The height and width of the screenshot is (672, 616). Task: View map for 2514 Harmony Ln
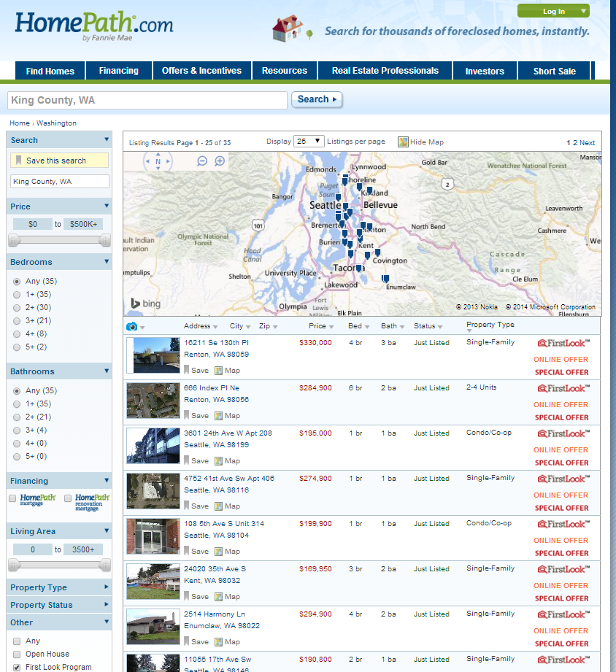click(x=228, y=641)
